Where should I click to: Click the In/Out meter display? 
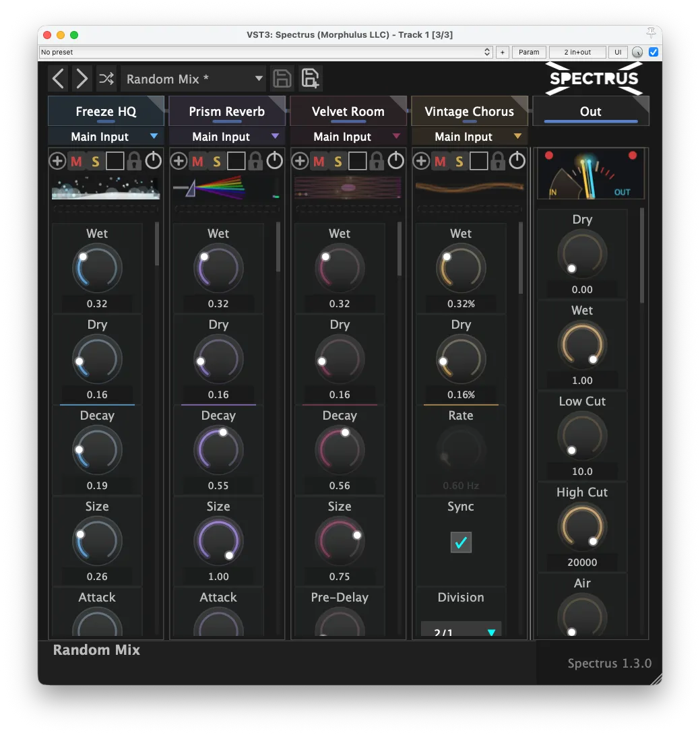(x=591, y=174)
